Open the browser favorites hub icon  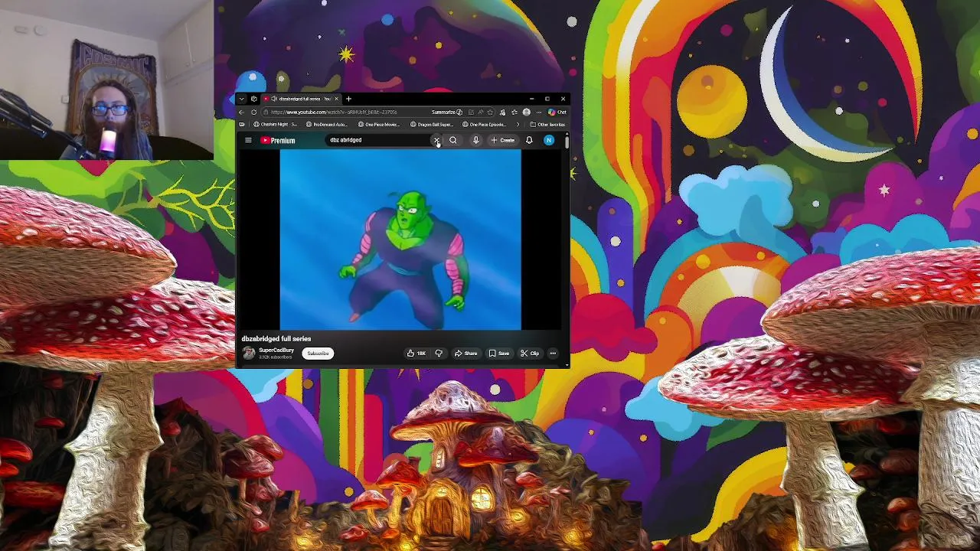point(514,112)
